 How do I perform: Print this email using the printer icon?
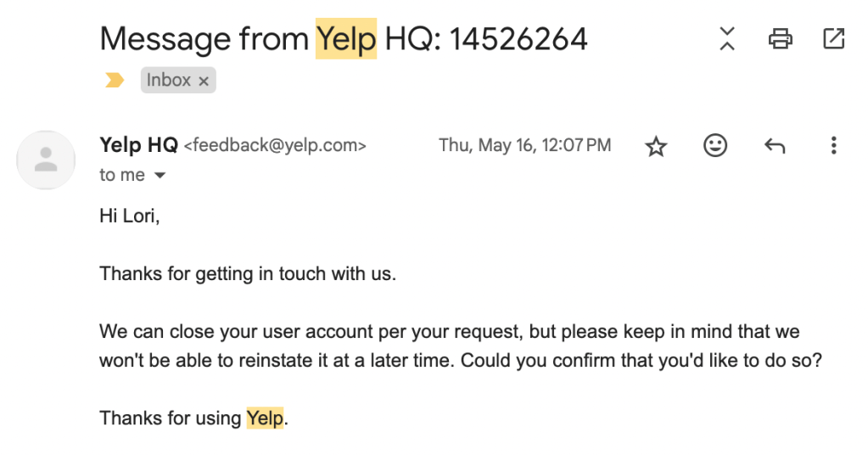click(780, 38)
